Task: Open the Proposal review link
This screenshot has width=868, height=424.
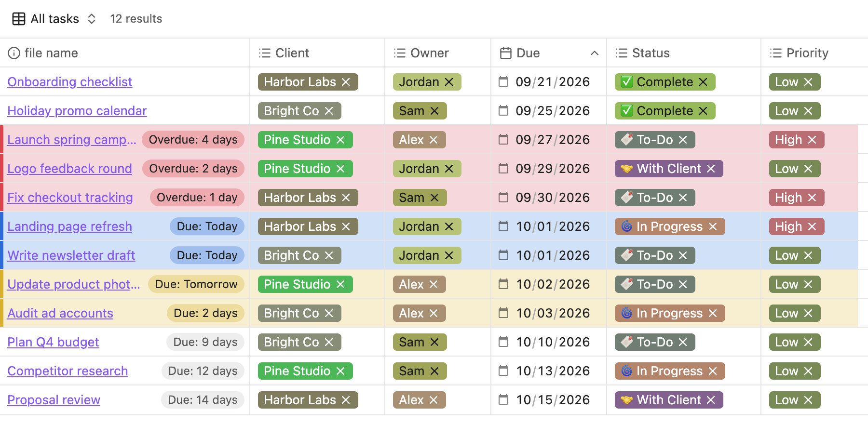Action: click(54, 400)
